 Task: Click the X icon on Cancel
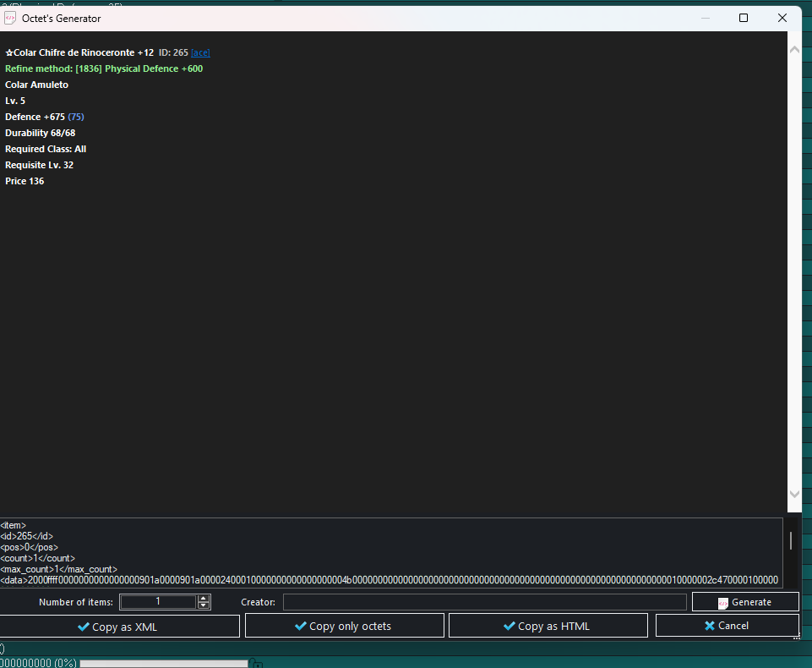click(x=710, y=626)
